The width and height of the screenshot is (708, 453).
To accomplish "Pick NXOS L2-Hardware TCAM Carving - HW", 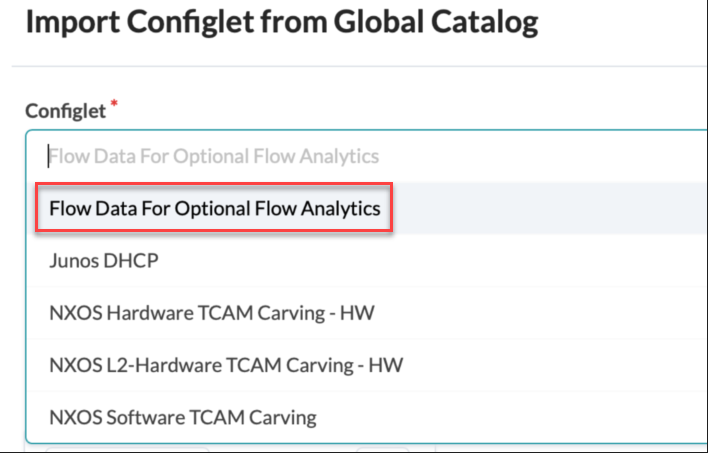I will click(x=226, y=365).
